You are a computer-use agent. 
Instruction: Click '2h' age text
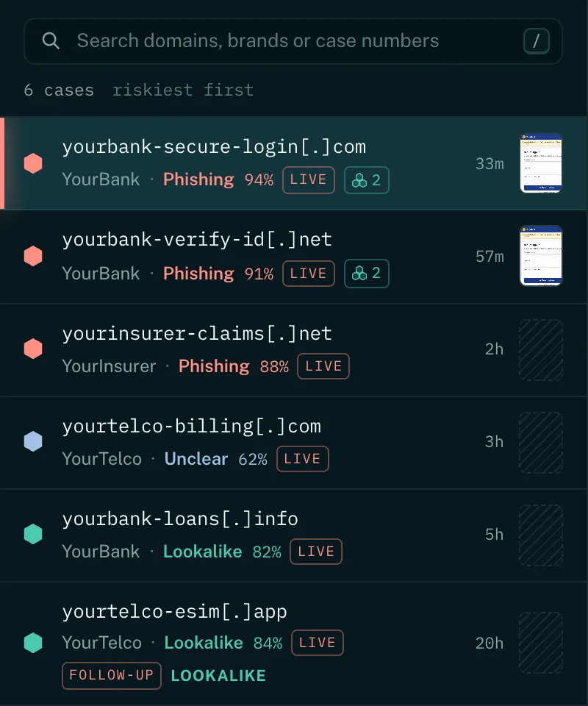tap(495, 349)
